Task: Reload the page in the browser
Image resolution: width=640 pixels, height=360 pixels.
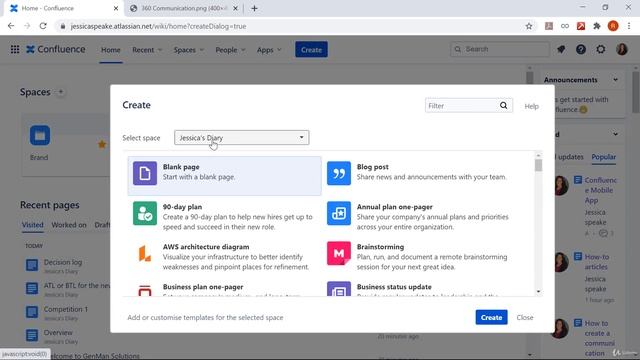Action: (43, 26)
